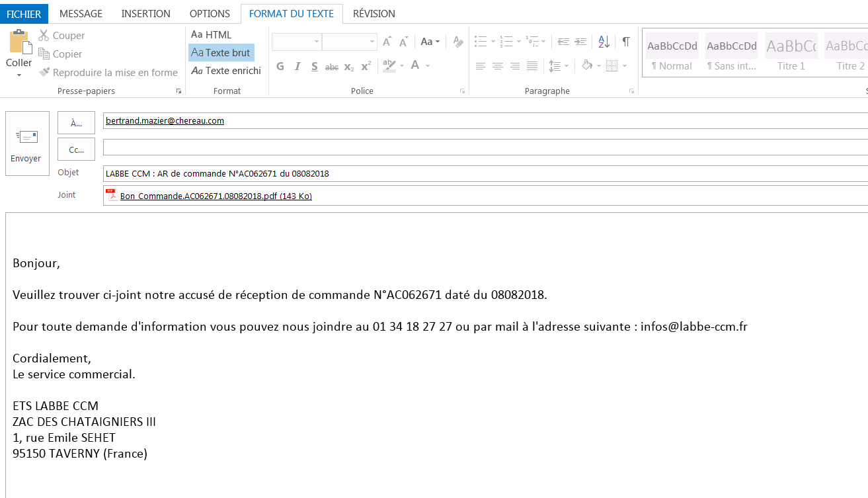Viewport: 868px width, 498px height.
Task: Click the increase indent icon
Action: pos(580,42)
